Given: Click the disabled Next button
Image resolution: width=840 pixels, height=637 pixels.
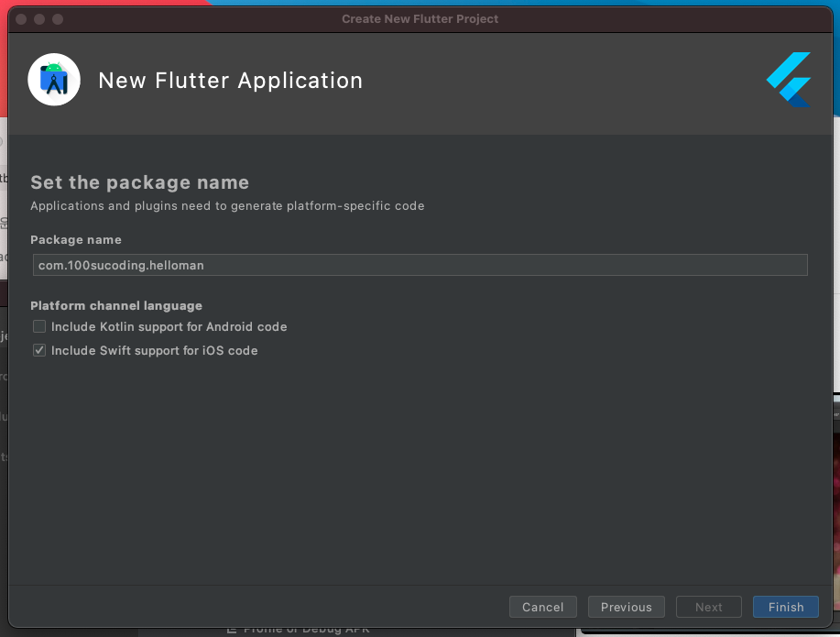Looking at the screenshot, I should (709, 607).
